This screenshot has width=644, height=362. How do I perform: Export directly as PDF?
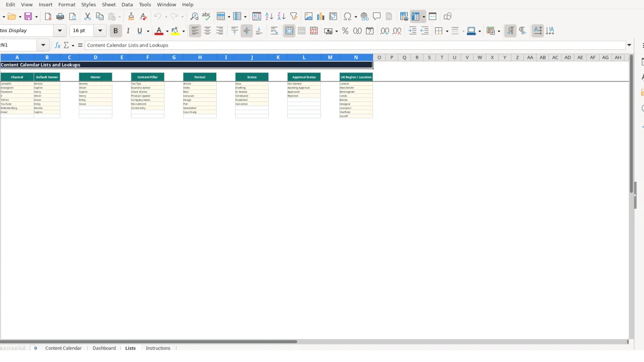coord(48,17)
